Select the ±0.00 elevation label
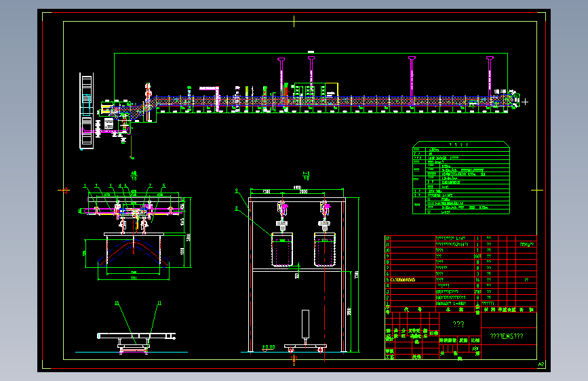 coord(269,347)
